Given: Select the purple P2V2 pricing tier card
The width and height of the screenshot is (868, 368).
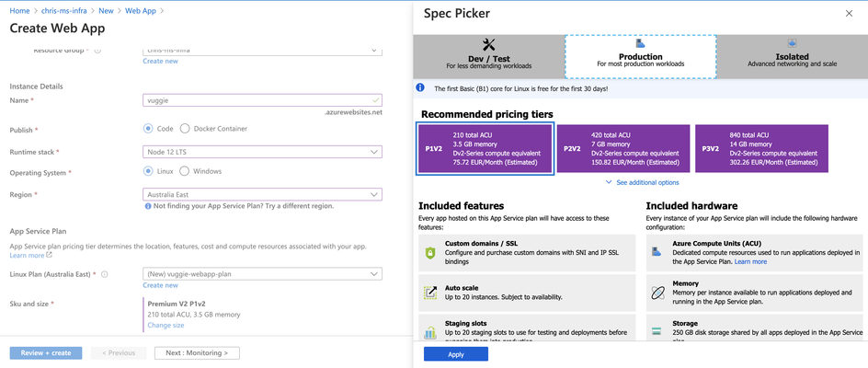Looking at the screenshot, I should [623, 148].
